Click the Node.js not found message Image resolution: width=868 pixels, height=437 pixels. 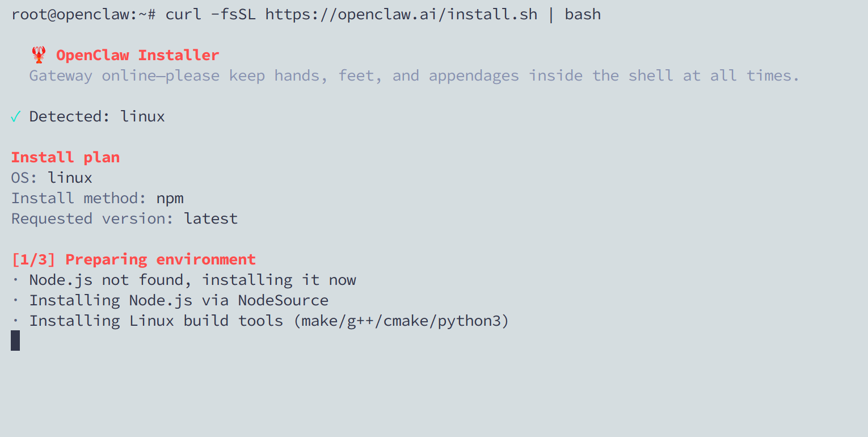[192, 280]
